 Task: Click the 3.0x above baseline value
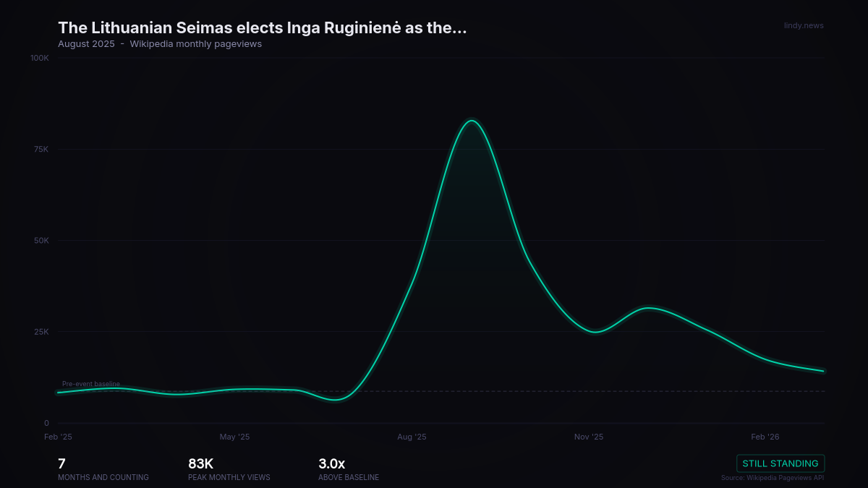coord(332,464)
